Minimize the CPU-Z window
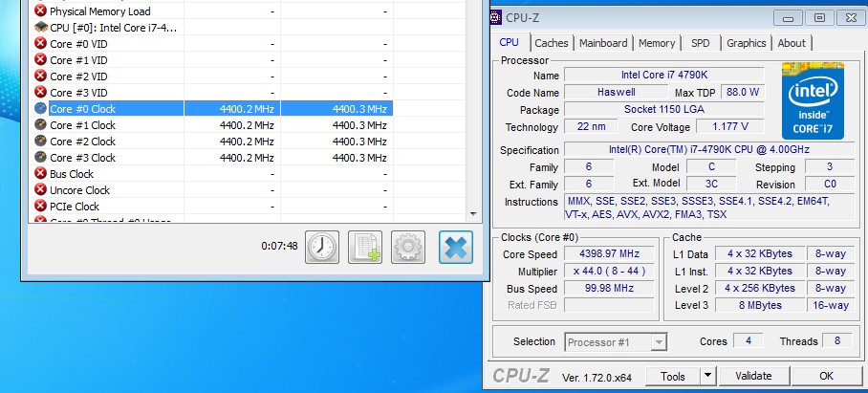Screen dimensions: 868x393 click(x=788, y=18)
